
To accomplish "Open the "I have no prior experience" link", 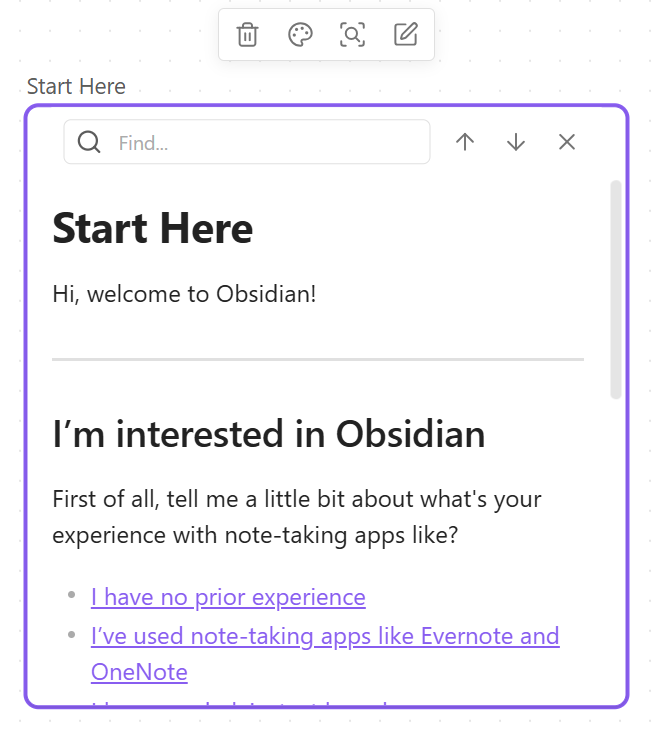I will point(228,597).
